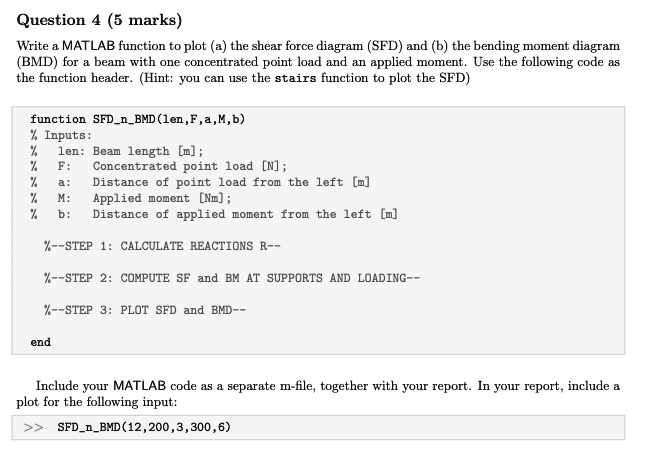This screenshot has width=645, height=452.
Task: Click the 'STEP 1: CALCULATE REACTIONS R' line
Action: tap(162, 246)
